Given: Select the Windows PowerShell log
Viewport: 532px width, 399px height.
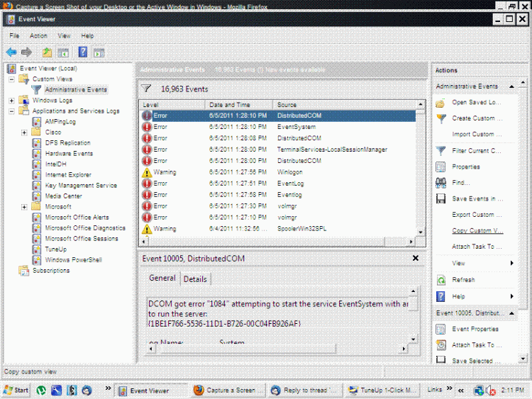Looking at the screenshot, I should click(73, 260).
